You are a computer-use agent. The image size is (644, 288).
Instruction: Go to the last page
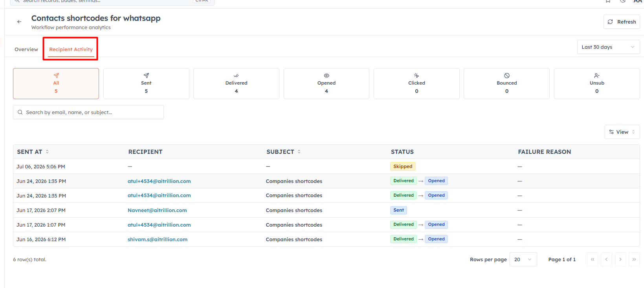[x=634, y=259]
